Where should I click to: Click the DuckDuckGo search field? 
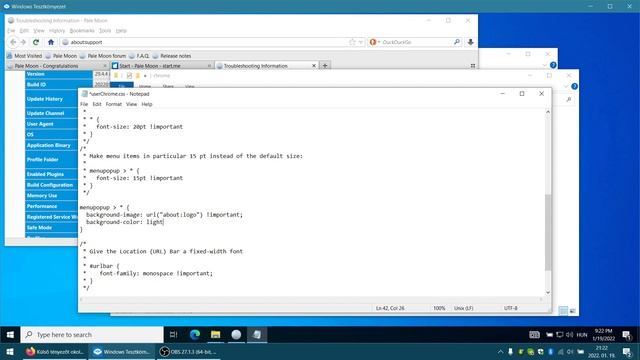pos(416,42)
